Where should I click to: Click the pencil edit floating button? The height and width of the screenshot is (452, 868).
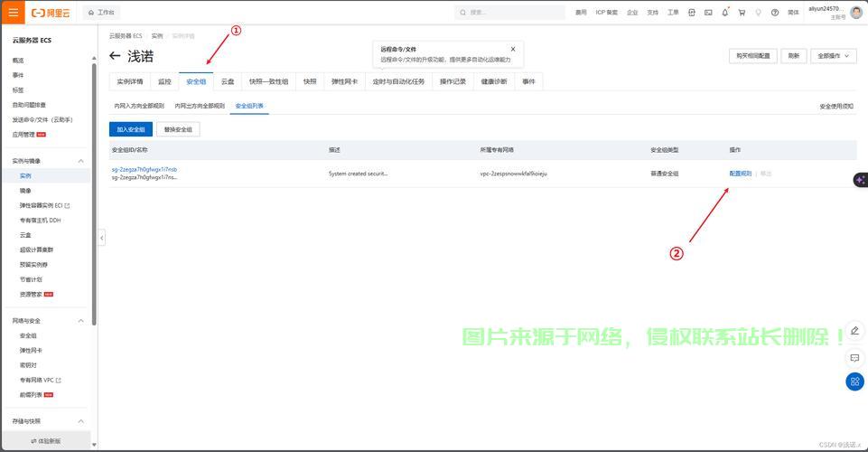coord(854,331)
